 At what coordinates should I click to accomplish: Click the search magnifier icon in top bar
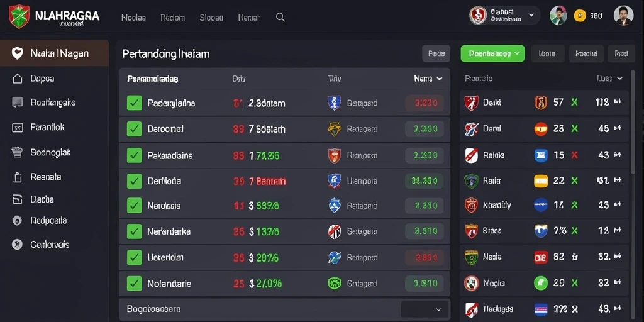(x=280, y=17)
